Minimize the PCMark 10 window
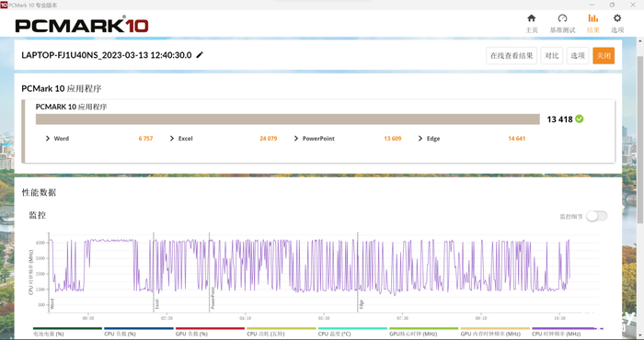Viewport: 644px width, 340px height. tap(592, 5)
